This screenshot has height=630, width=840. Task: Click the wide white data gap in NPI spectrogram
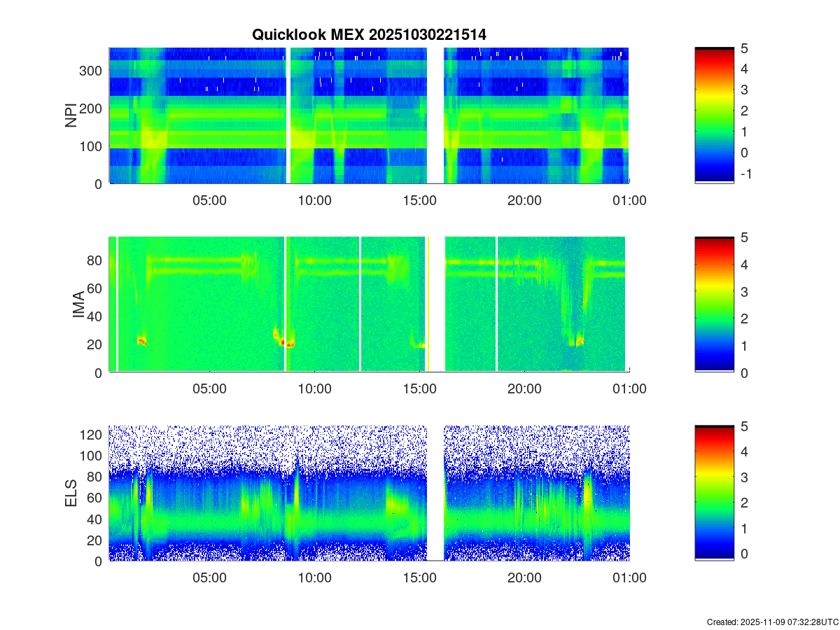435,115
